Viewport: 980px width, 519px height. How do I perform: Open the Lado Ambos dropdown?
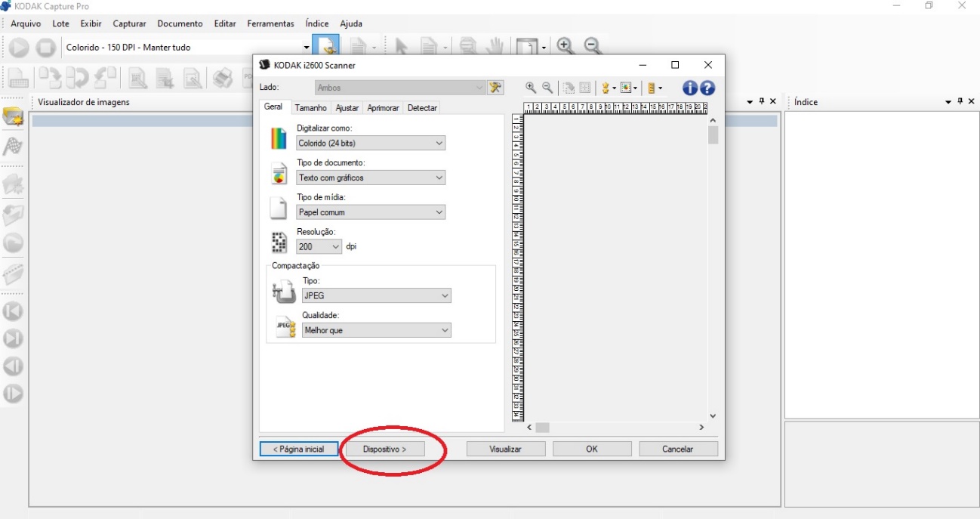pos(479,88)
